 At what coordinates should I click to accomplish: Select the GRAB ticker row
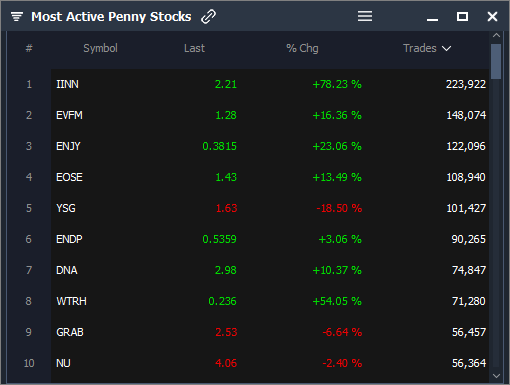point(270,332)
